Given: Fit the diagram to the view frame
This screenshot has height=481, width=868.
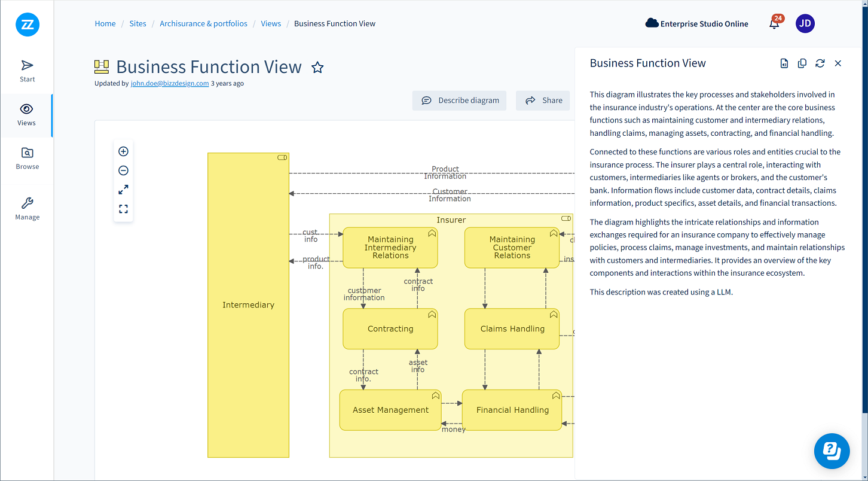Looking at the screenshot, I should click(x=123, y=209).
